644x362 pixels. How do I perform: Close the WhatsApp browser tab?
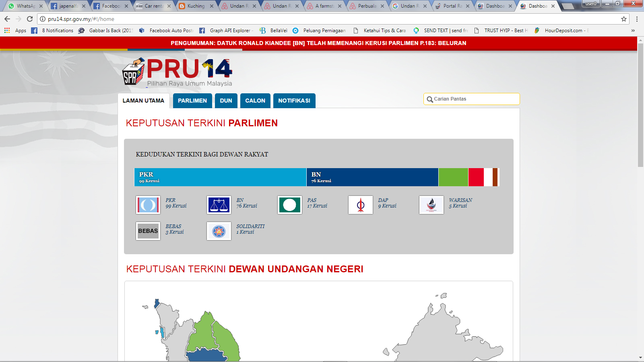pos(41,6)
